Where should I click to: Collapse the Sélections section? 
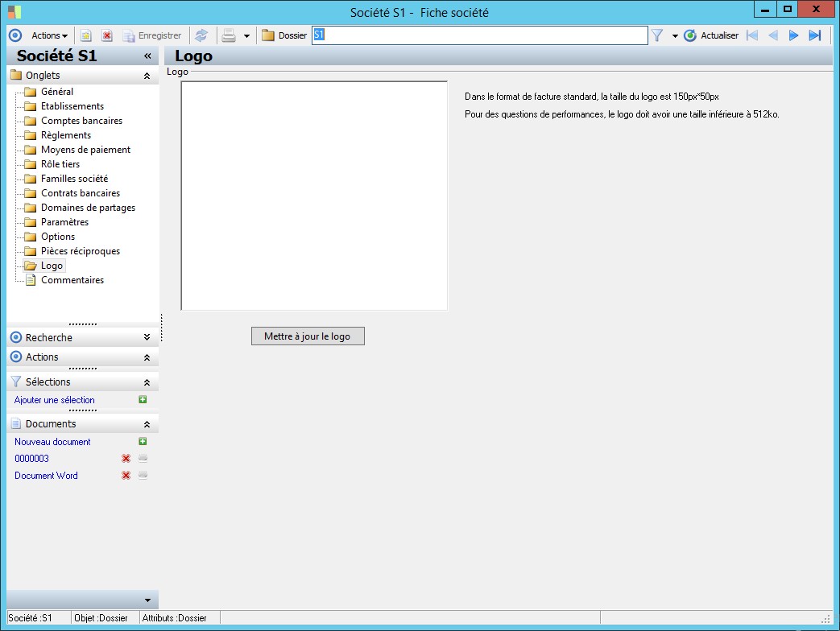[x=147, y=382]
